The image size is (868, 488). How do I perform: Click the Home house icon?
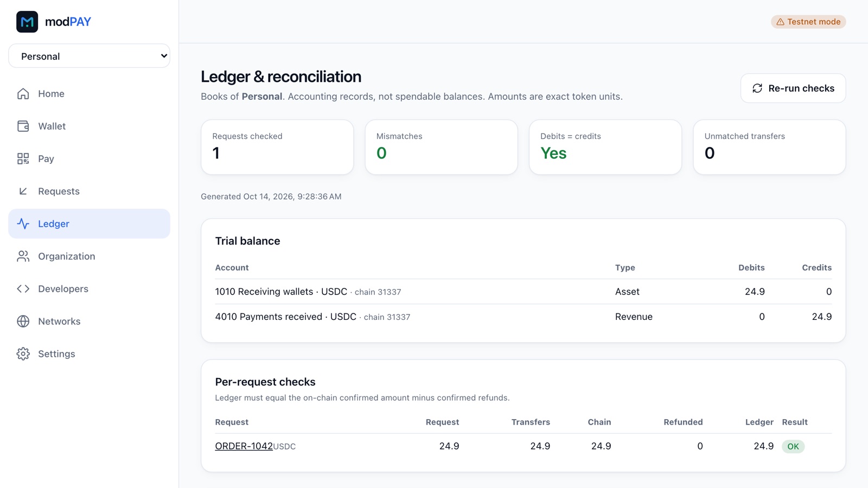[23, 94]
